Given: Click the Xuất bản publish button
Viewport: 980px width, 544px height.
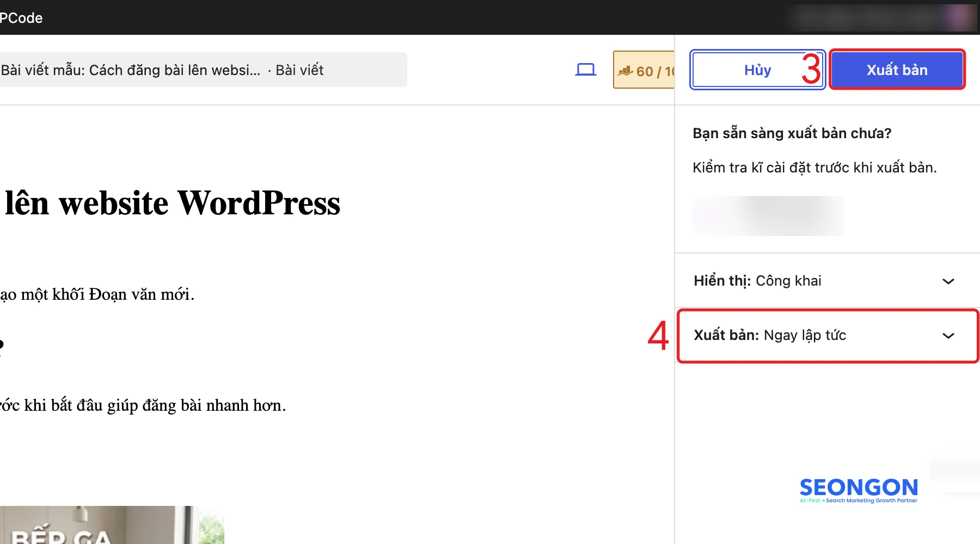Looking at the screenshot, I should click(897, 70).
